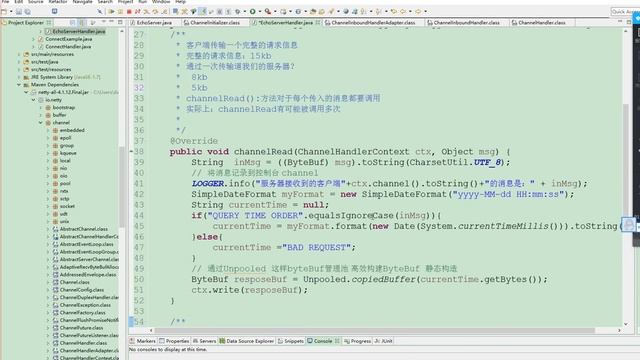Open the JUnit view tab
The width and height of the screenshot is (640, 360).
384,341
